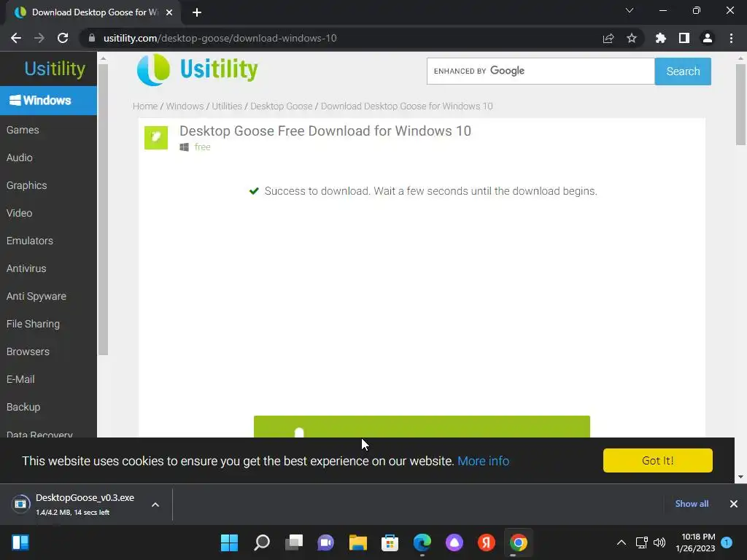The image size is (747, 560).
Task: Open Chrome's three-dot menu
Action: 731,38
